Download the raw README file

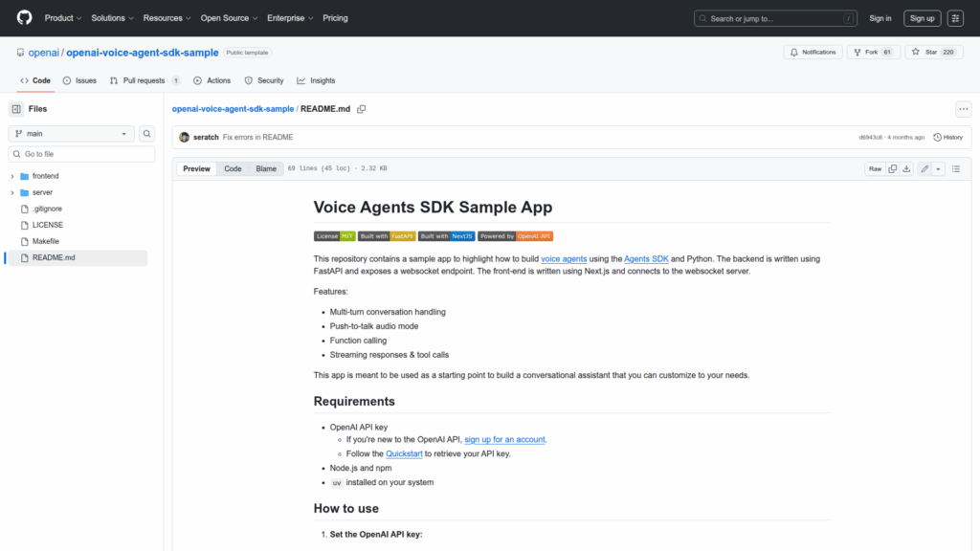click(905, 169)
